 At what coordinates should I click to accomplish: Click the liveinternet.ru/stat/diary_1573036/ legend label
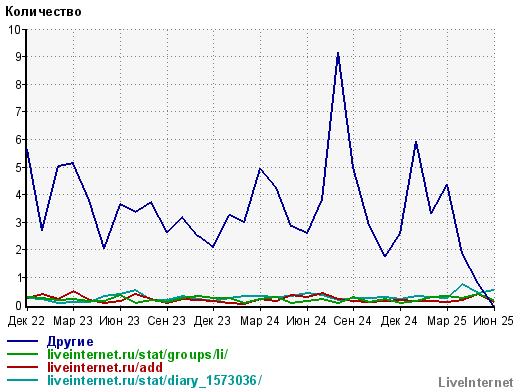pos(155,380)
